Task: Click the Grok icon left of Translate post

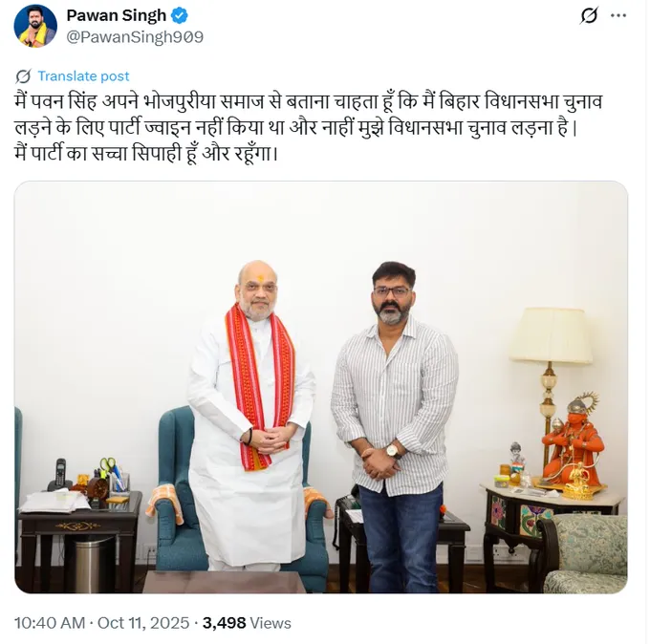Action: point(23,76)
